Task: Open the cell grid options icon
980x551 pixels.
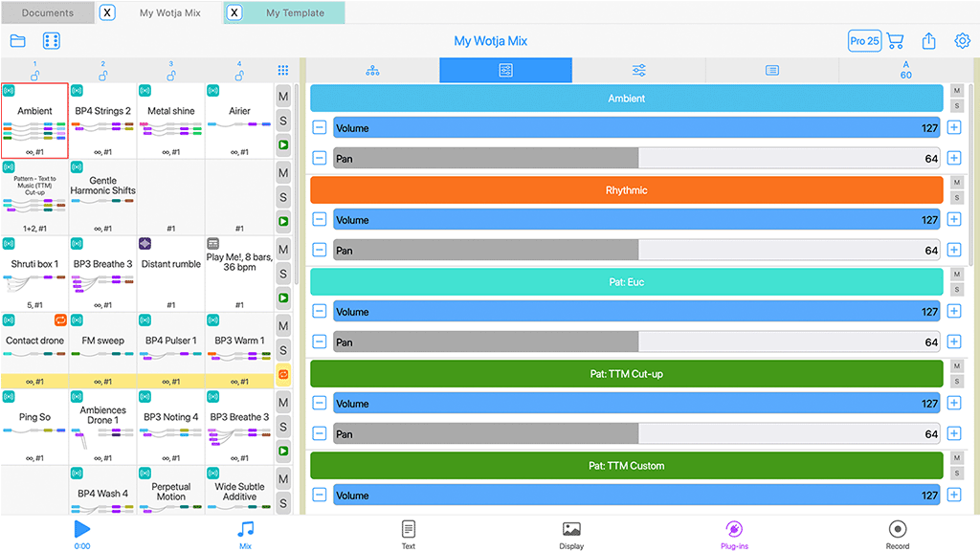Action: click(283, 70)
